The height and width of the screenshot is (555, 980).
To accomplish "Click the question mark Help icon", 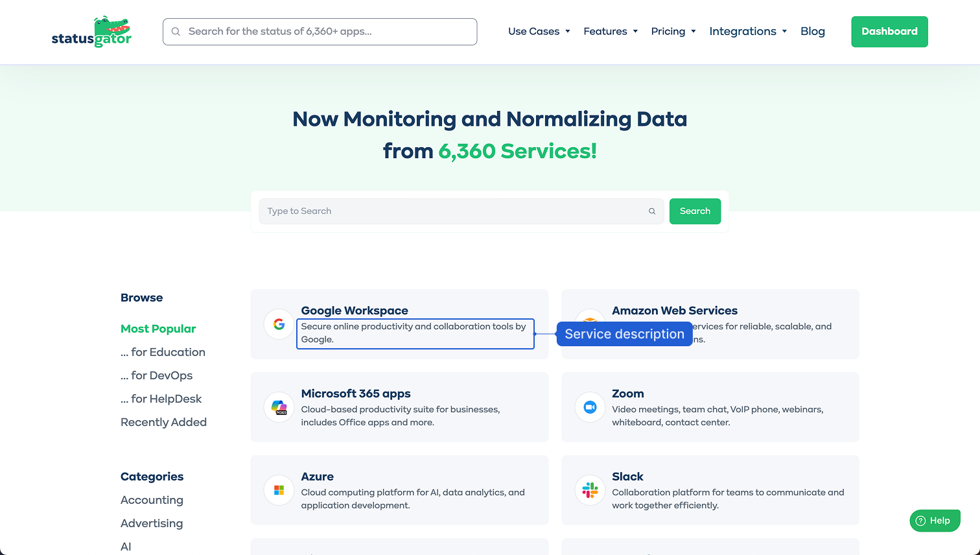I will click(x=920, y=521).
